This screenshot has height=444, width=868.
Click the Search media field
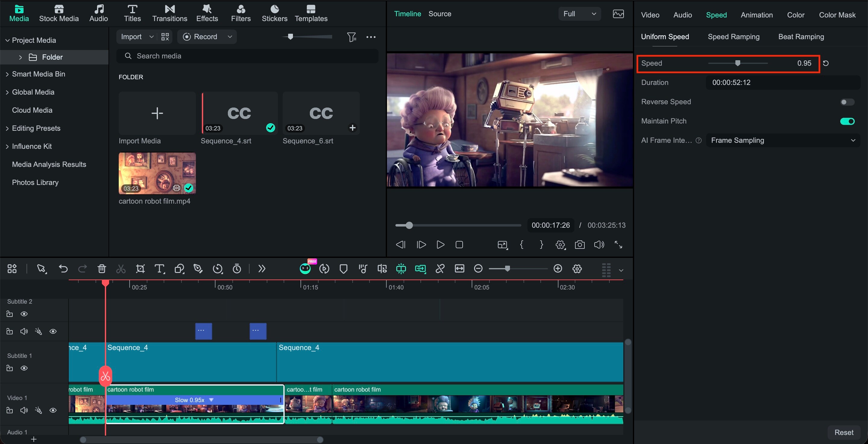[x=247, y=56]
